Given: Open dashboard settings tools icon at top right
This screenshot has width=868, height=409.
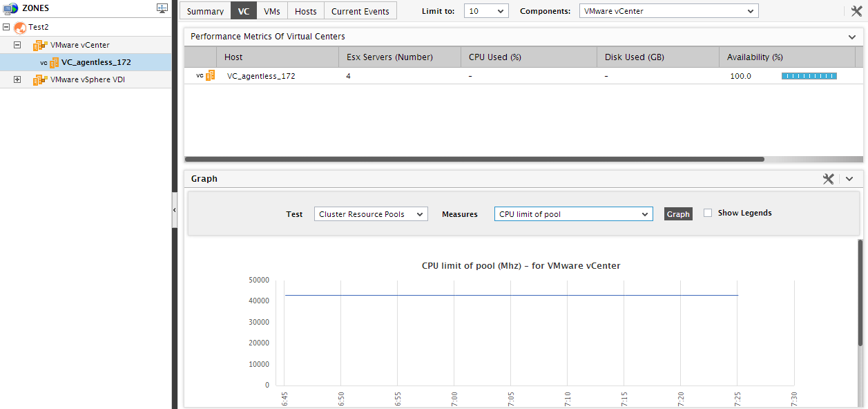Looking at the screenshot, I should (x=857, y=11).
